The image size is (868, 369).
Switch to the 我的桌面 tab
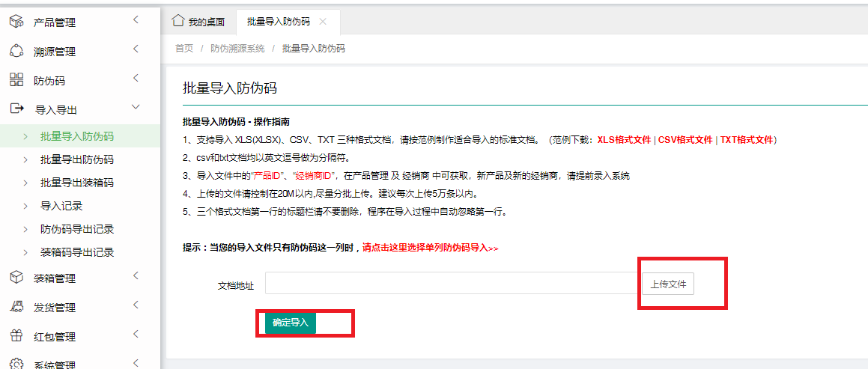(198, 22)
